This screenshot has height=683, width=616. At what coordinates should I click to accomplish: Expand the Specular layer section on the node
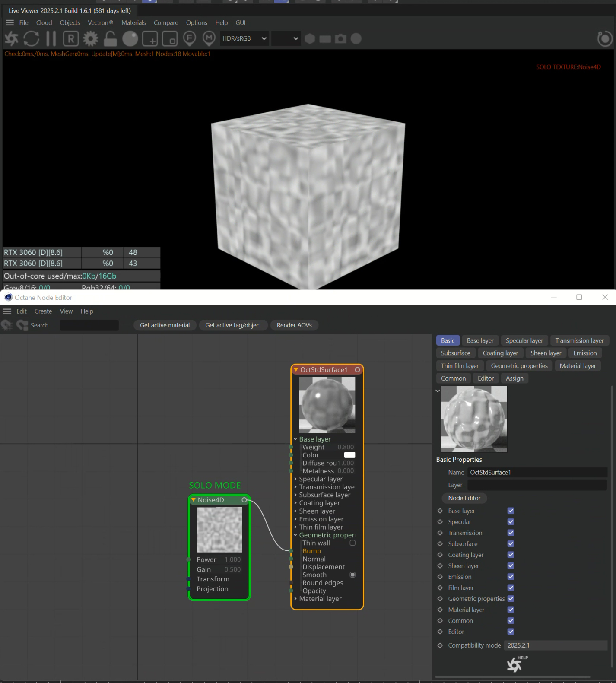295,479
